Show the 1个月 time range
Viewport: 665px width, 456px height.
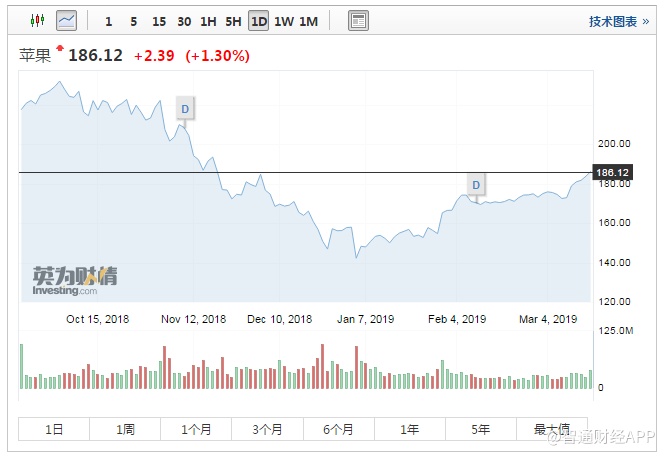pos(196,429)
